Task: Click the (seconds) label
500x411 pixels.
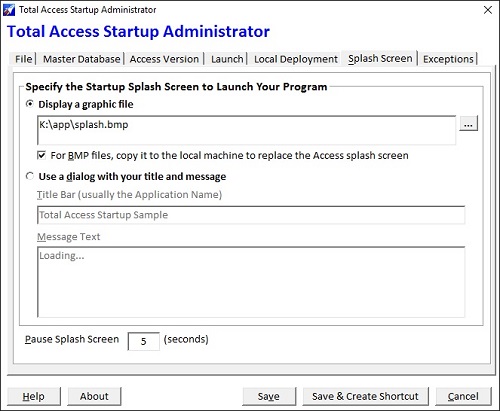Action: [x=186, y=339]
